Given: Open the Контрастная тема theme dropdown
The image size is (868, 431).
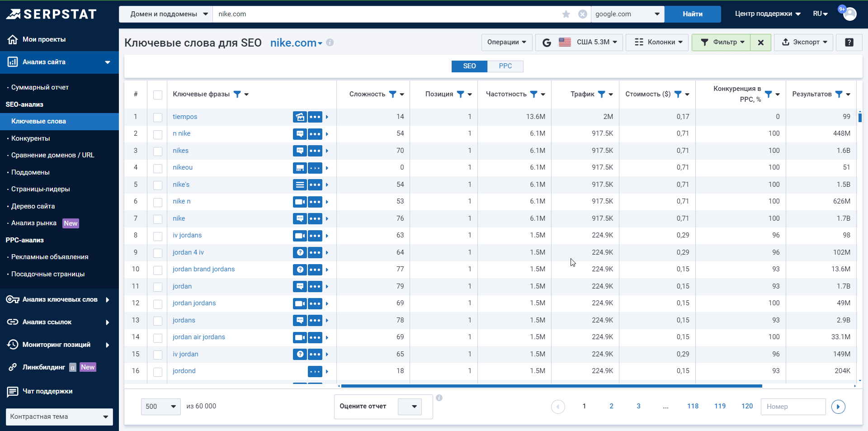Looking at the screenshot, I should 59,417.
